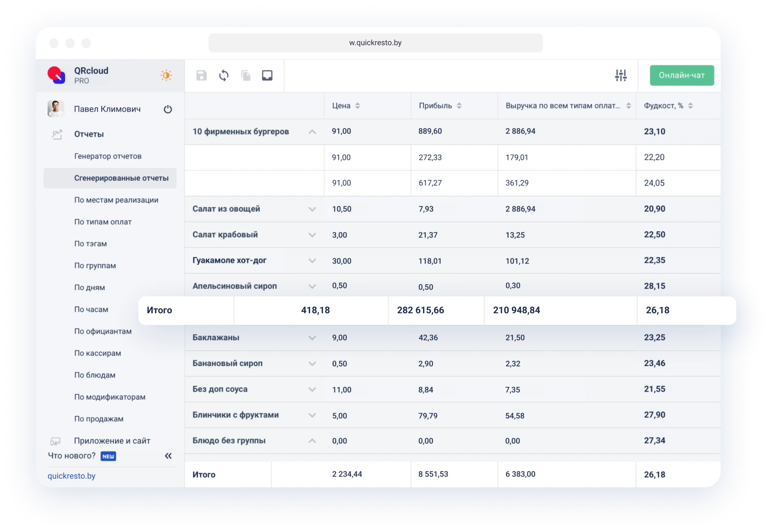Click the refresh arrows icon in toolbar
This screenshot has height=532, width=772.
[x=224, y=75]
